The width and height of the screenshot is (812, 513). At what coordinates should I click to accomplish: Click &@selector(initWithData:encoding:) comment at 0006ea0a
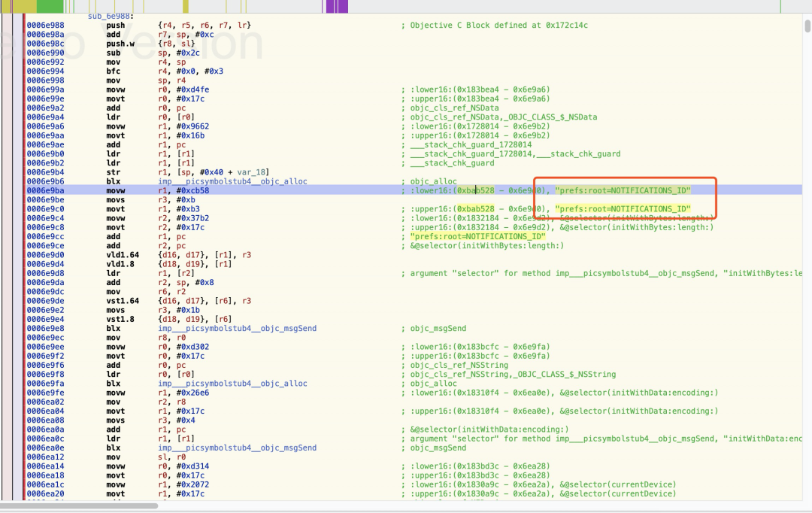489,430
